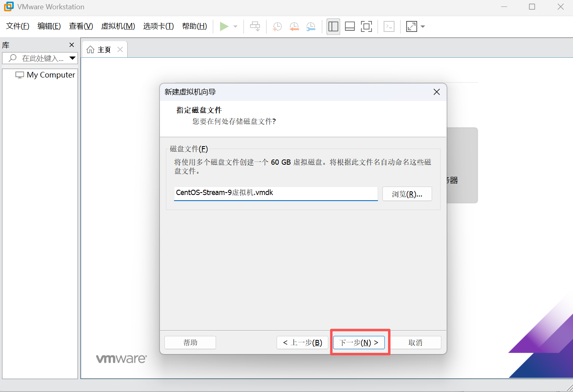
Task: Click the 浏览(R) button
Action: 407,194
